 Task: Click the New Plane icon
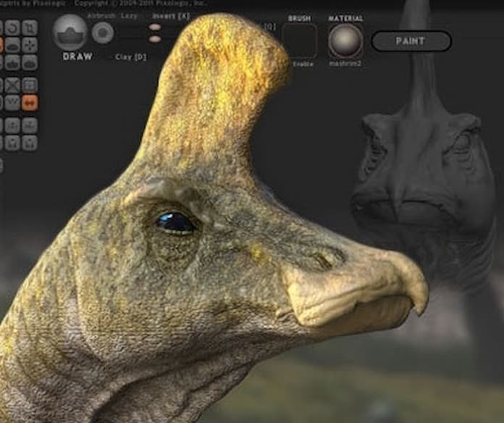13,125
